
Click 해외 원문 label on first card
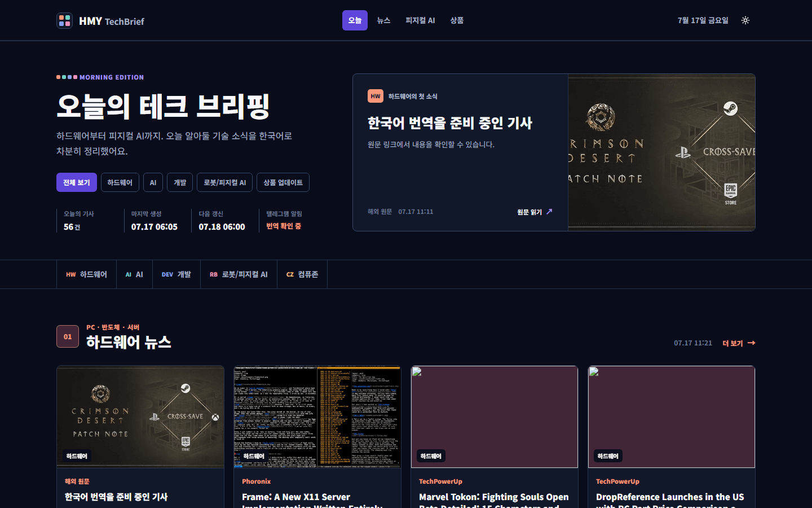click(77, 481)
